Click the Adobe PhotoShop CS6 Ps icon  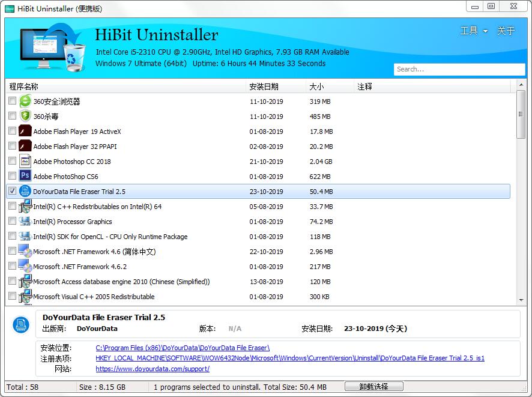25,176
